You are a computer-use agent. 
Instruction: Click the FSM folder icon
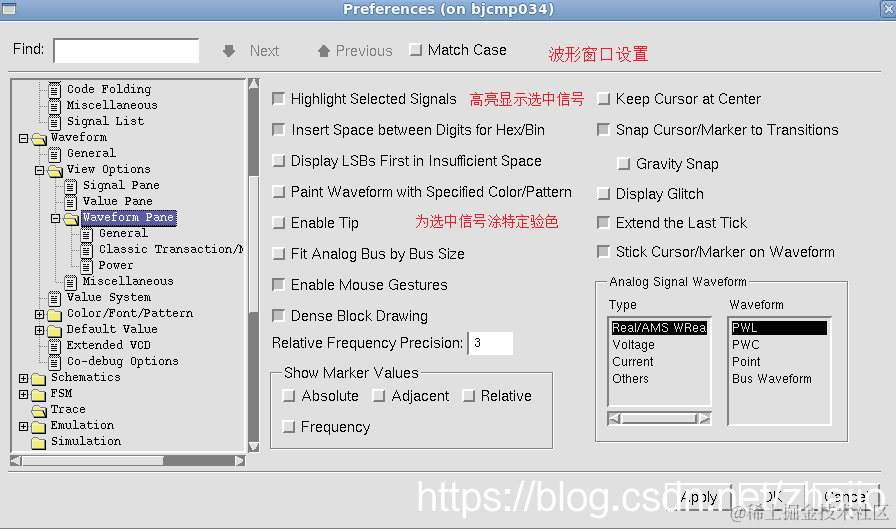(39, 395)
